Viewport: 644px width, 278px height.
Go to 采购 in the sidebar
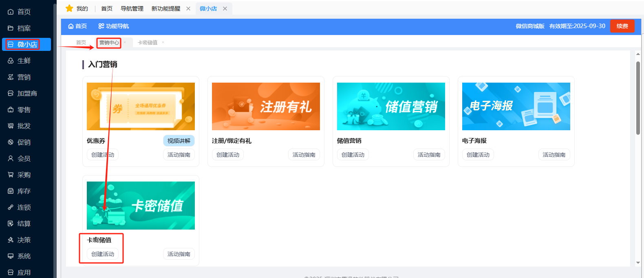[24, 175]
